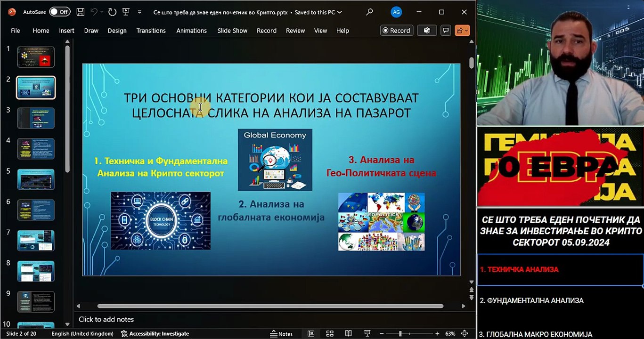
Task: Open the Record ribbon tab
Action: [267, 31]
